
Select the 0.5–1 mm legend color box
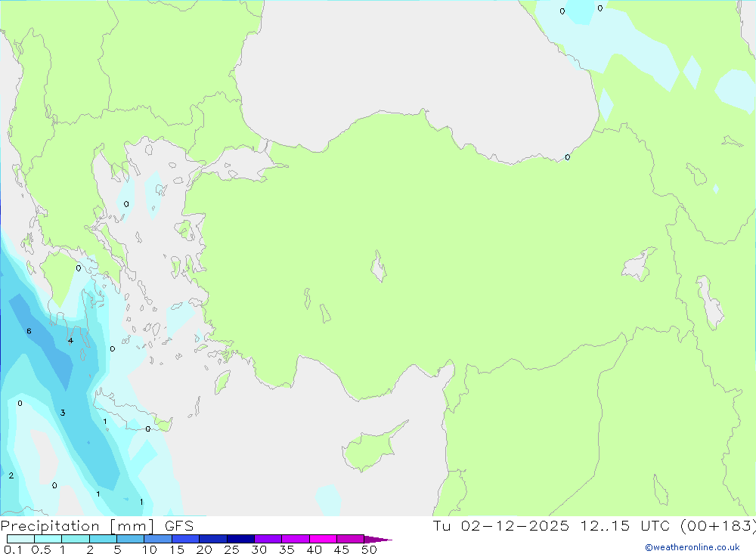pyautogui.click(x=48, y=539)
